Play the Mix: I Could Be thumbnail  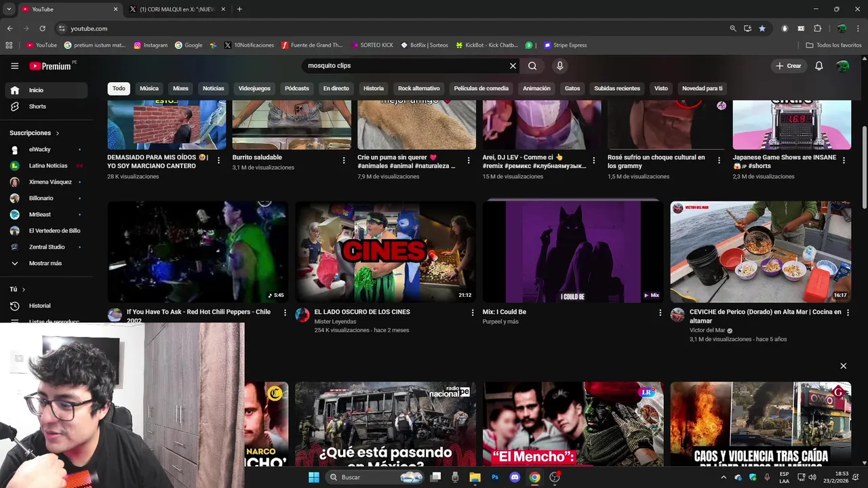pyautogui.click(x=573, y=251)
